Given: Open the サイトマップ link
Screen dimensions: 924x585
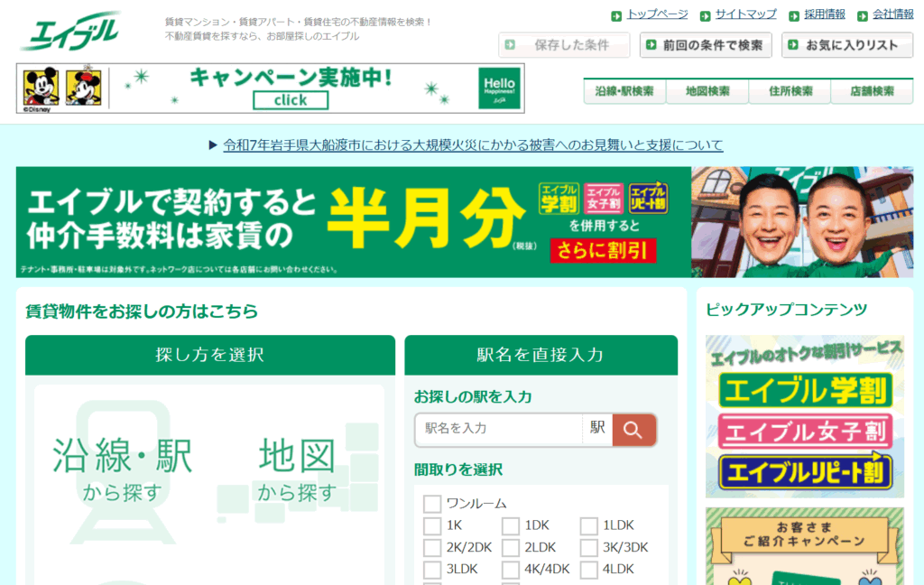Looking at the screenshot, I should point(745,14).
